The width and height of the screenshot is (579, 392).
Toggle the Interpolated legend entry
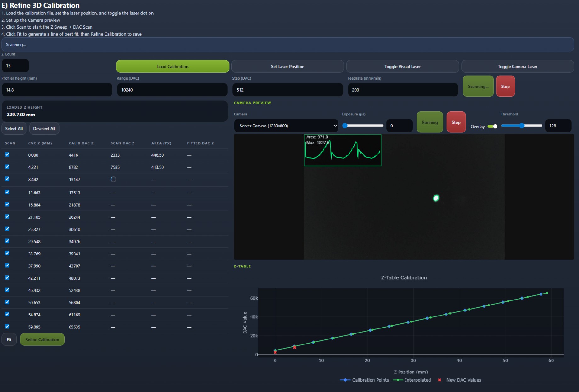coord(412,380)
